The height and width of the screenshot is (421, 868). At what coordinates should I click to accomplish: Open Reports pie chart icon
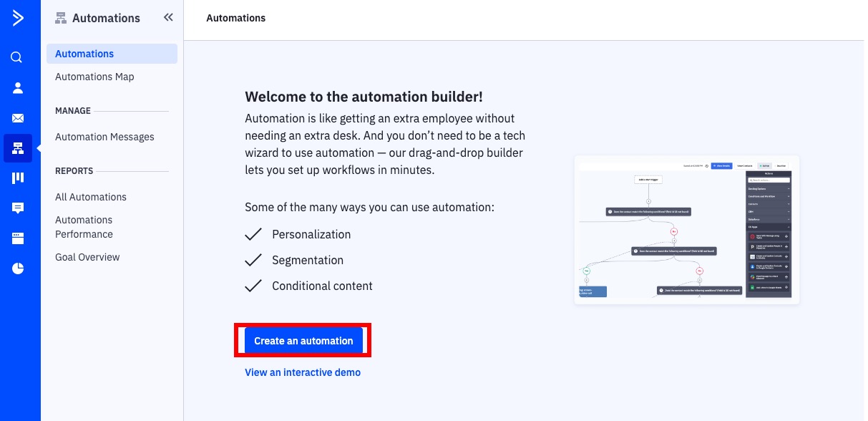tap(18, 268)
